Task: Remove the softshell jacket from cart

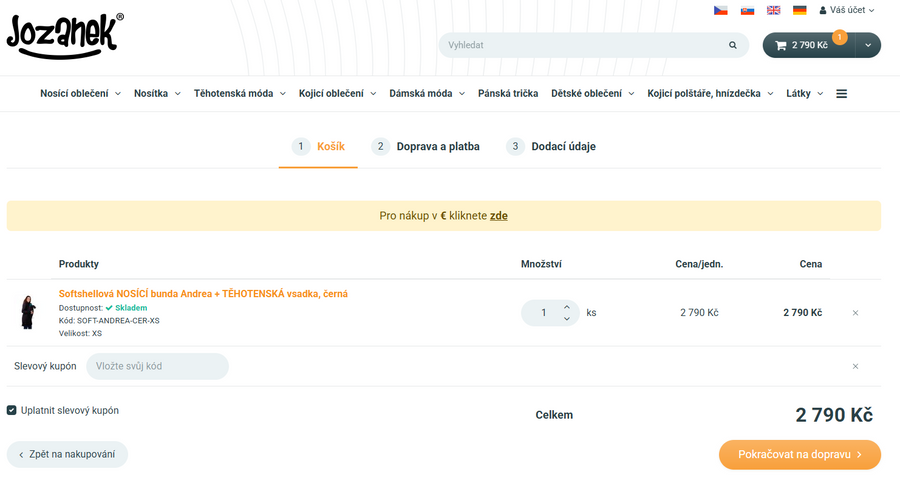Action: click(855, 313)
